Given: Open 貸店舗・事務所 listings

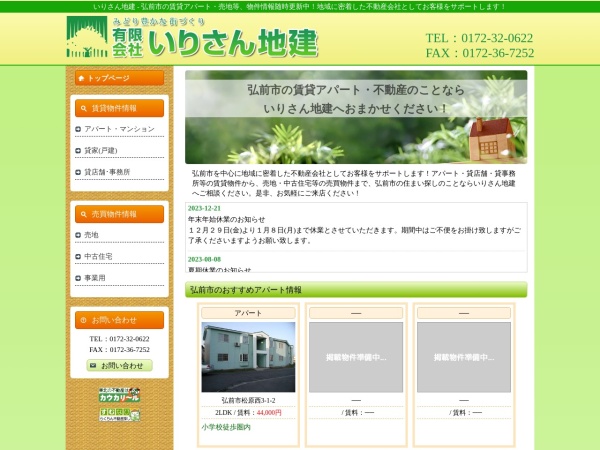Looking at the screenshot, I should pyautogui.click(x=107, y=172).
